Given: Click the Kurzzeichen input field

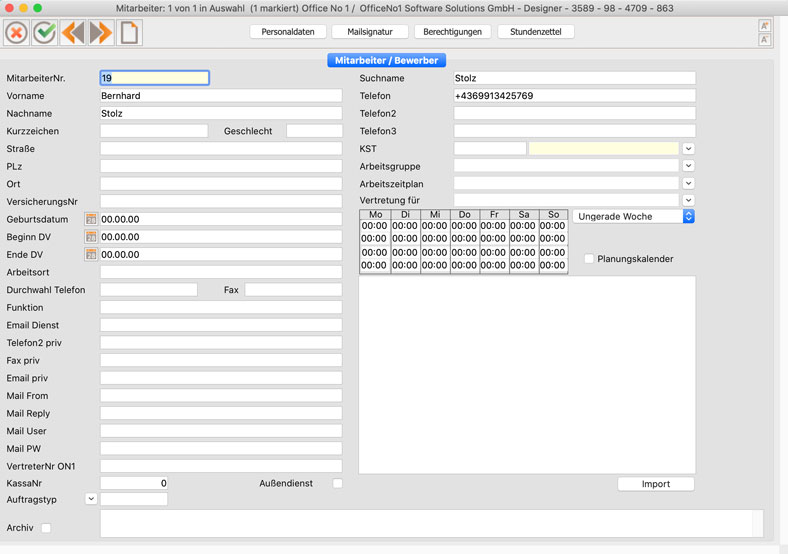Looking at the screenshot, I should 154,131.
